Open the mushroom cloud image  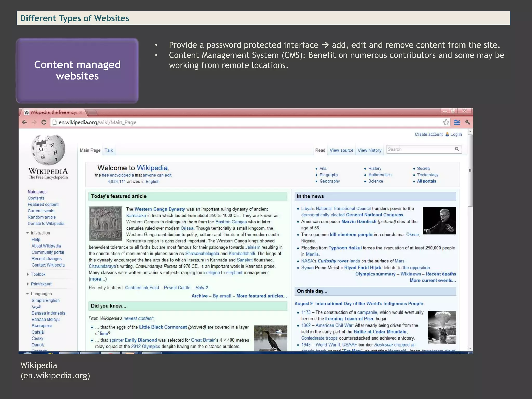(x=442, y=328)
